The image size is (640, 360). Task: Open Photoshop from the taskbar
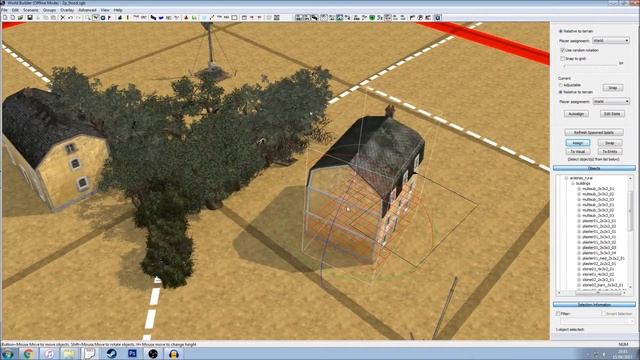pos(132,353)
